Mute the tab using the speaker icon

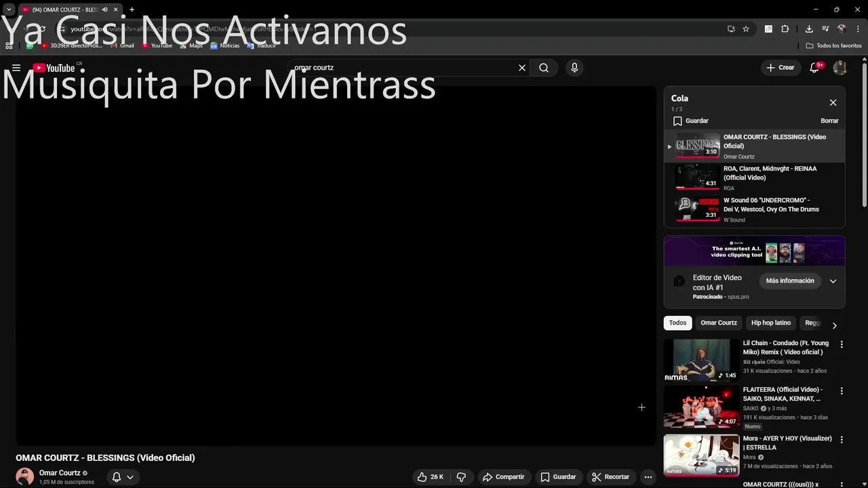pyautogui.click(x=104, y=9)
